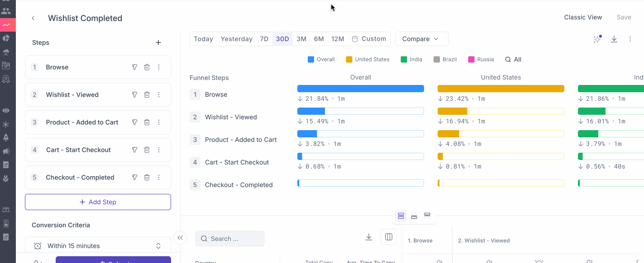
Task: Collapse the left steps panel
Action: tap(180, 238)
